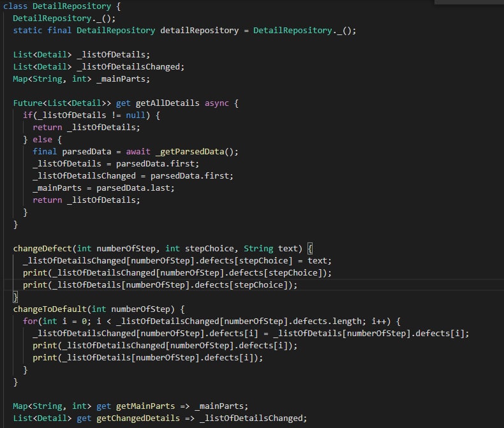Click the await keyword before _getParsedData

tap(138, 152)
